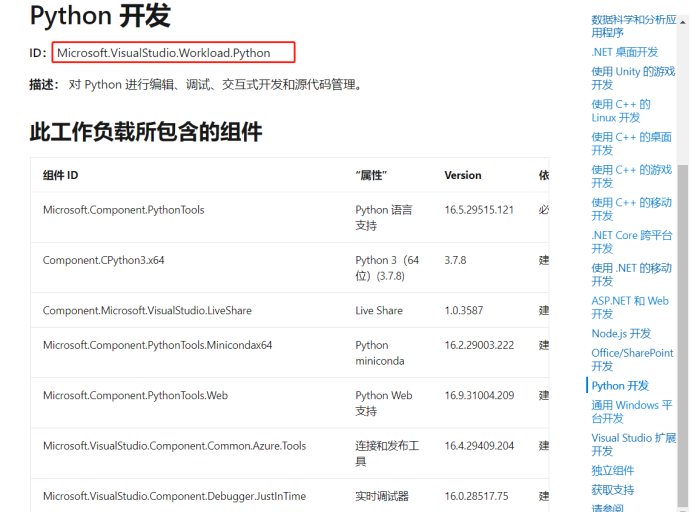Select Component.Microsoft.VisualStudio.LiveShare cell
The image size is (692, 512).
pos(147,310)
